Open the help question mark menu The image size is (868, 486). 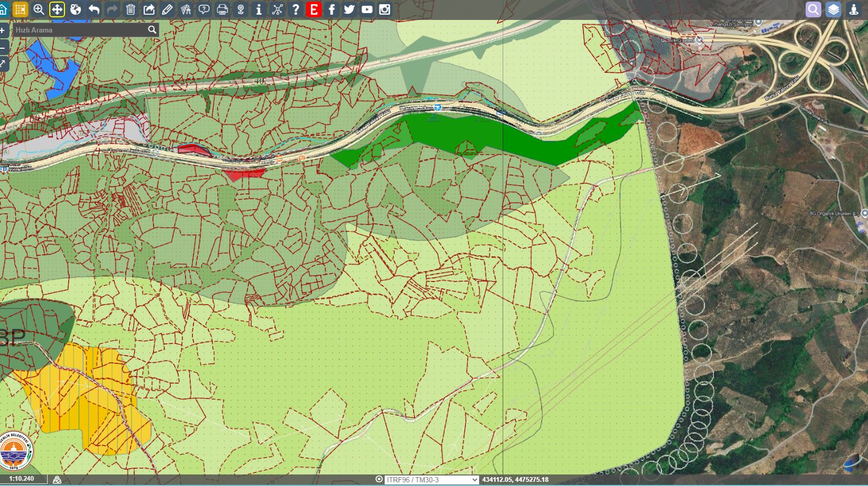pos(295,9)
